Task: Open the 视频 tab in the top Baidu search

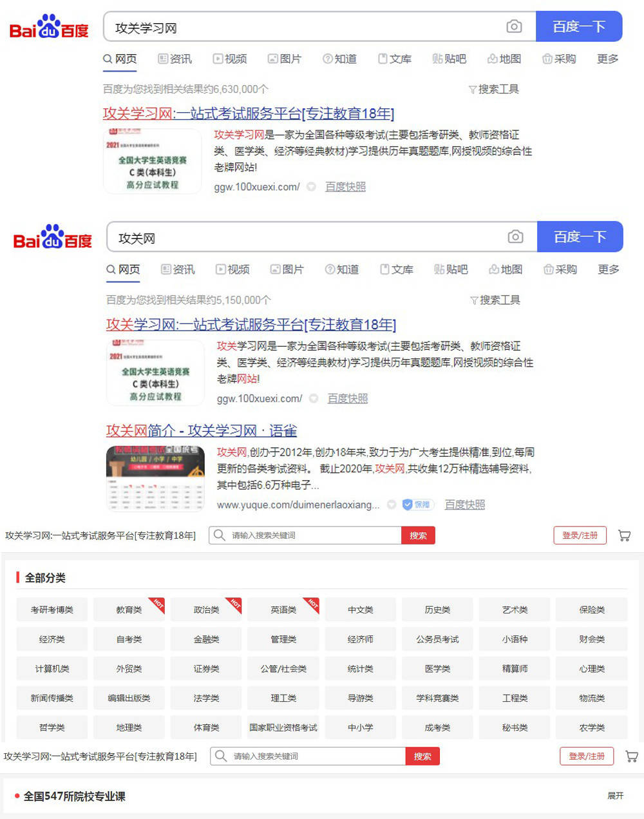Action: pyautogui.click(x=230, y=59)
